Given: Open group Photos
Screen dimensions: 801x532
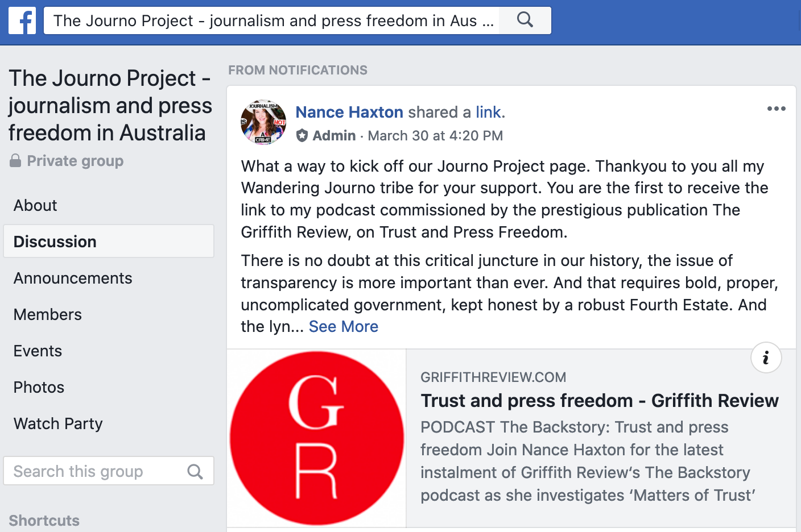Looking at the screenshot, I should pos(39,387).
